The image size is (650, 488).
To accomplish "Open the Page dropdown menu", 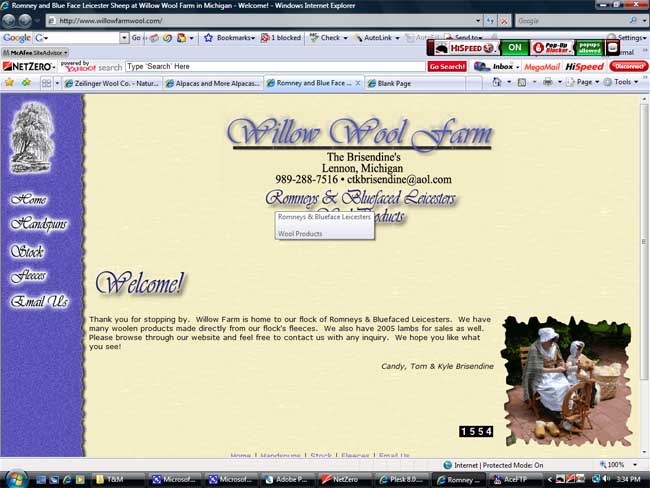I will tap(583, 83).
